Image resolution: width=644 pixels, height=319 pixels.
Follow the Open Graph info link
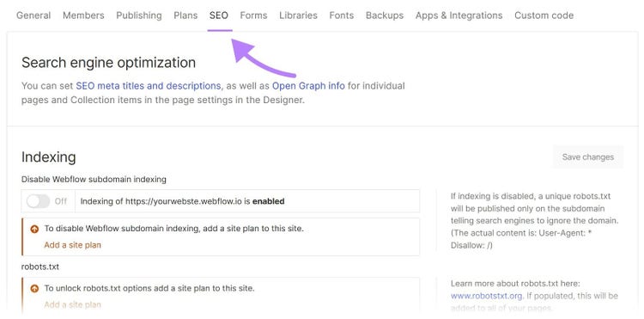308,86
